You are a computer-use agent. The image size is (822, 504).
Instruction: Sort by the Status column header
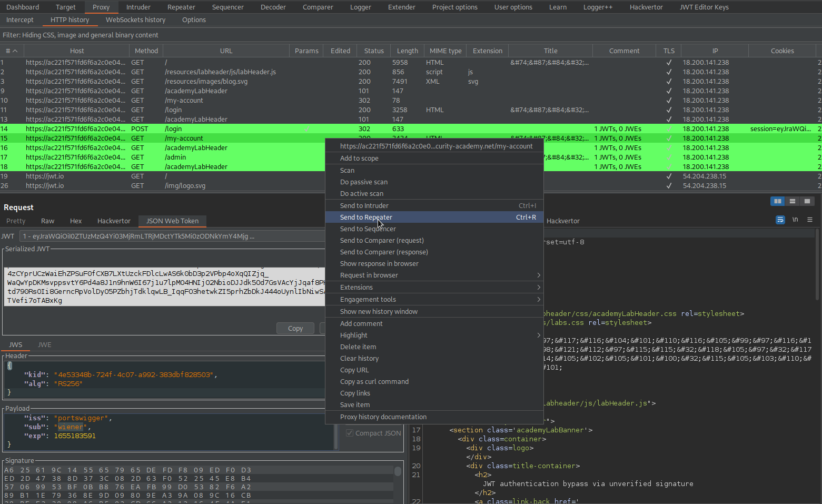tap(374, 51)
